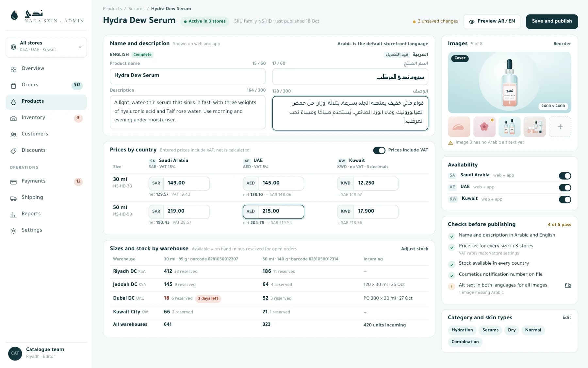
Task: Select the product set thumbnail
Action: 535,127
